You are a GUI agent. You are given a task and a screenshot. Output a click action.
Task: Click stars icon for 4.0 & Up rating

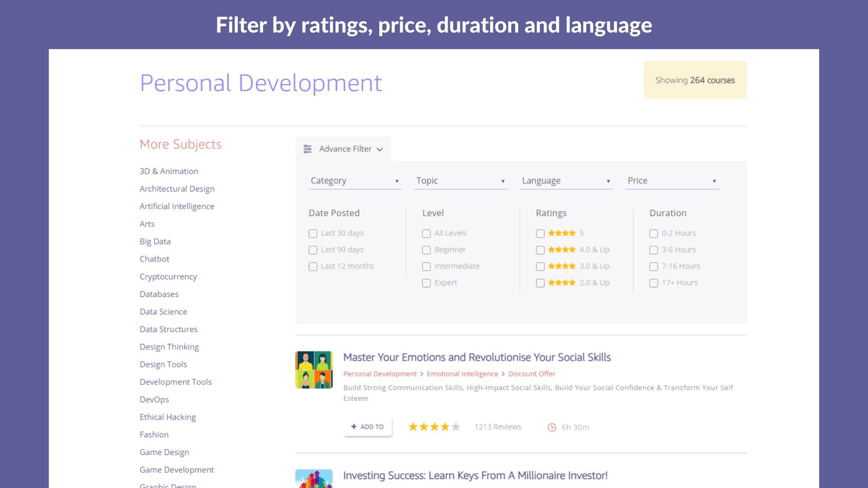pos(561,250)
